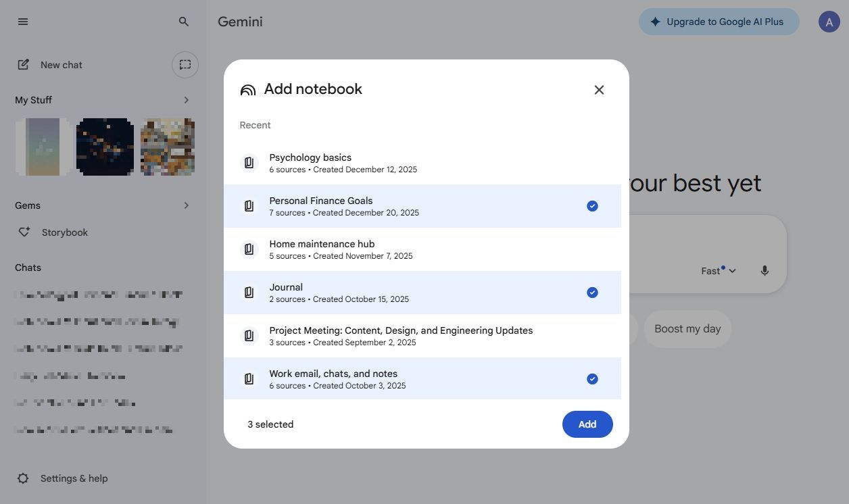This screenshot has width=849, height=504.
Task: Click the Storybook gem icon
Action: click(x=24, y=232)
